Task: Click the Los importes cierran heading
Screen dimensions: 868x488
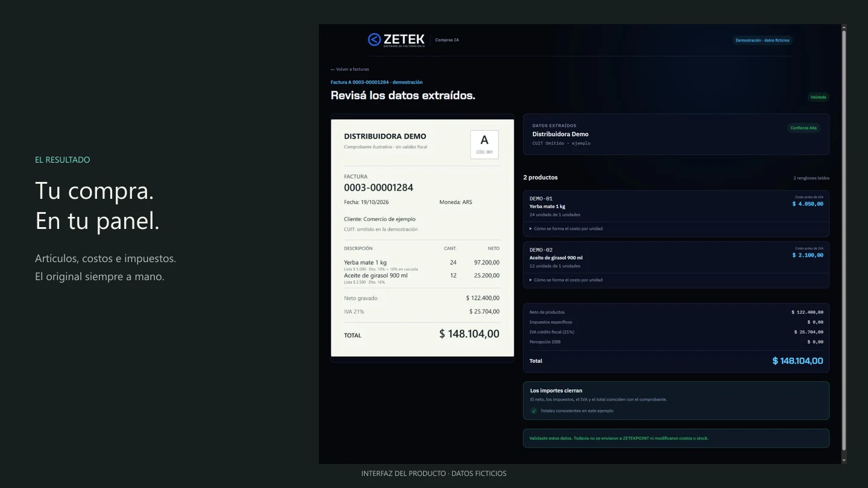Action: pyautogui.click(x=556, y=390)
